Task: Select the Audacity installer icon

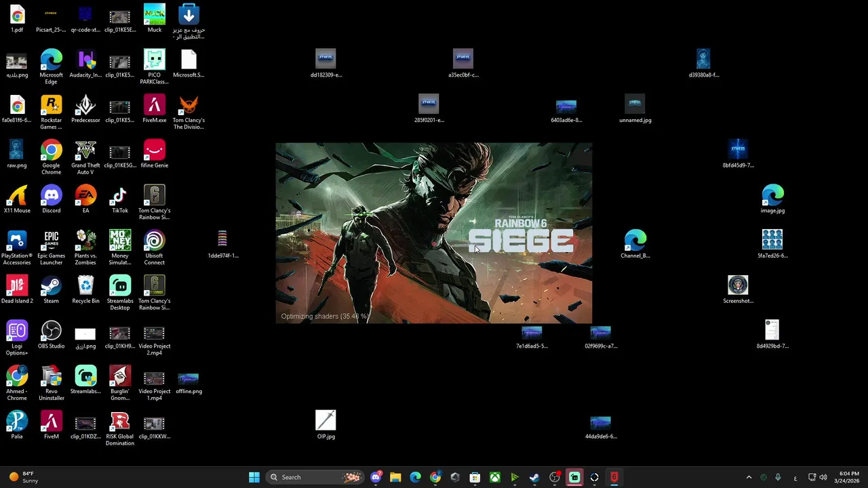Action: (85, 63)
